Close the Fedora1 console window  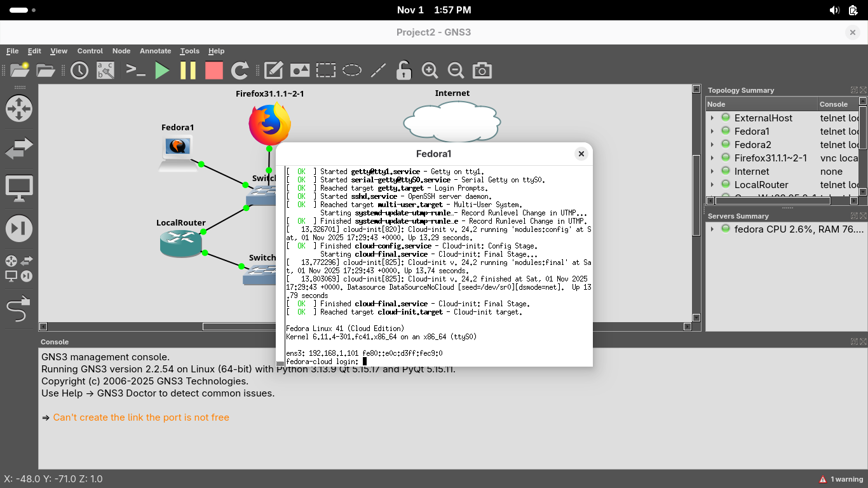pos(581,154)
